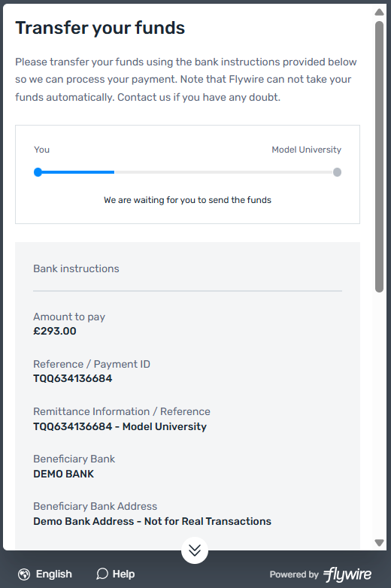Image resolution: width=391 pixels, height=588 pixels.
Task: Select the Reference / Payment ID value TQQ634136684
Action: [x=73, y=378]
